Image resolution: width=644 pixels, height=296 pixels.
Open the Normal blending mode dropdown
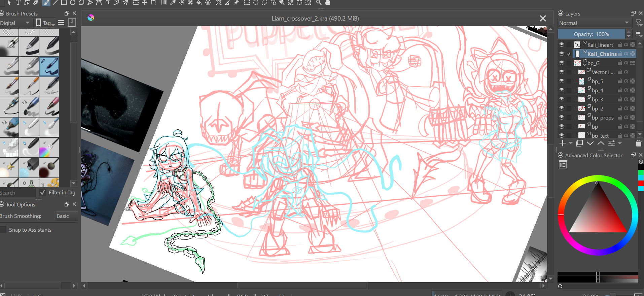pos(594,23)
